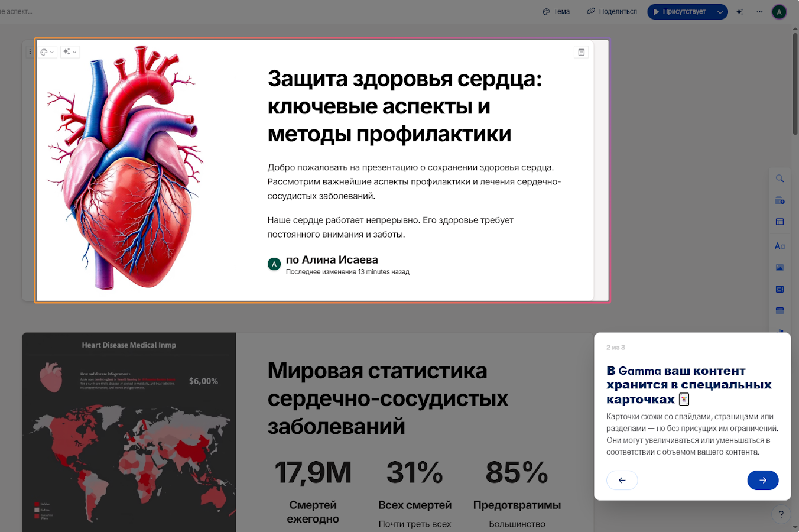The width and height of the screenshot is (799, 532).
Task: Click the Поделиться share button
Action: pos(612,11)
